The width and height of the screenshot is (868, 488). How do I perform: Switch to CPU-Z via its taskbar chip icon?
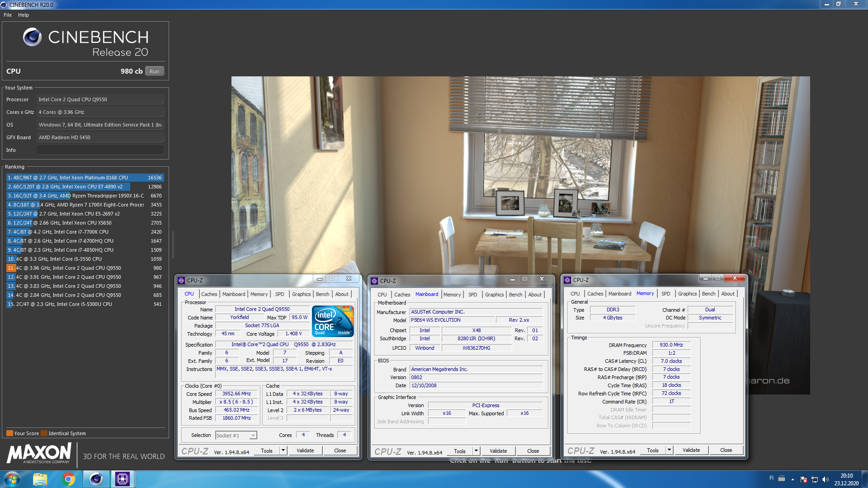pyautogui.click(x=122, y=479)
